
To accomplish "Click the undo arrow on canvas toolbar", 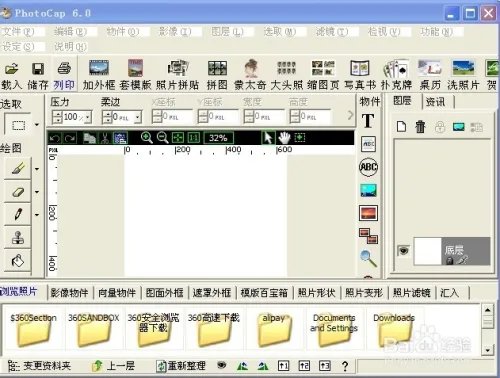I will 55,138.
